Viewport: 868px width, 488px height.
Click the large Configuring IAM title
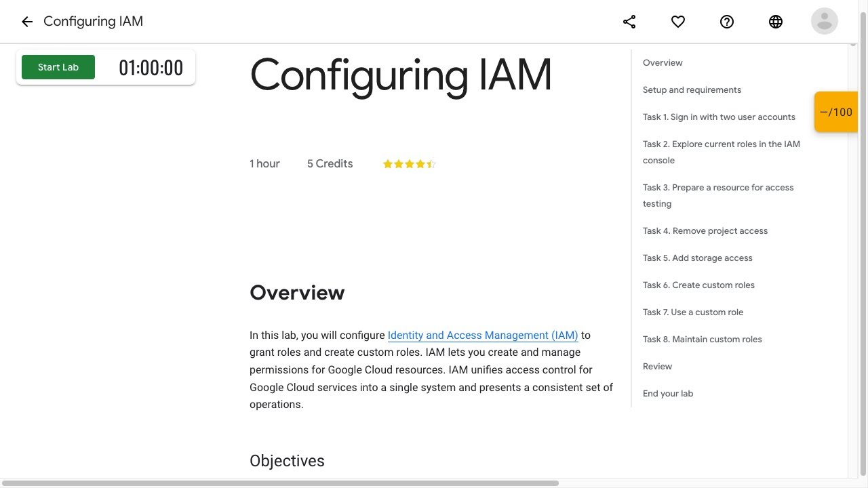pos(401,75)
